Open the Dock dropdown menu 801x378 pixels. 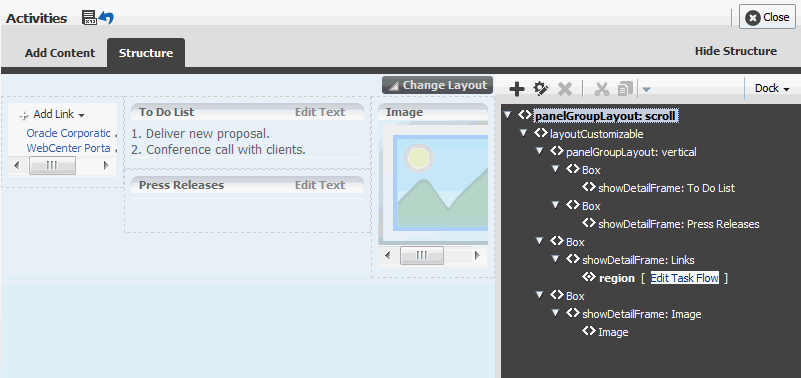click(x=772, y=88)
